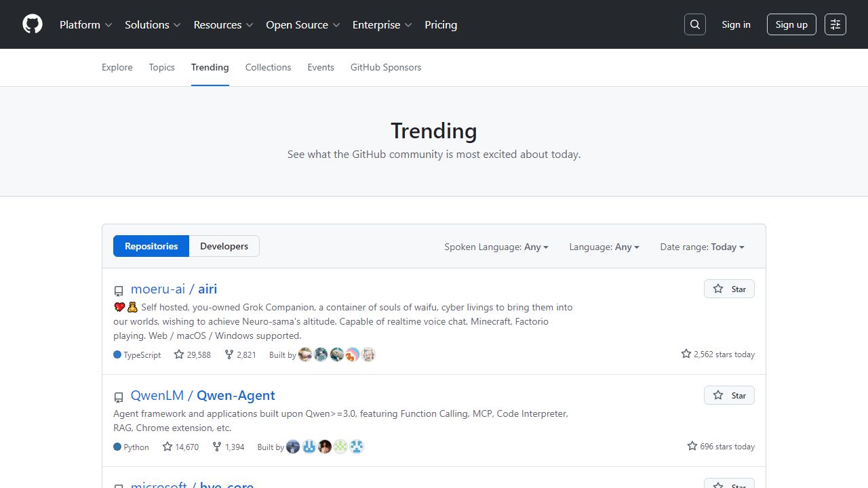View Qwen-Agent stargazers count 14,670
Image resolution: width=868 pixels, height=488 pixels.
(x=180, y=447)
